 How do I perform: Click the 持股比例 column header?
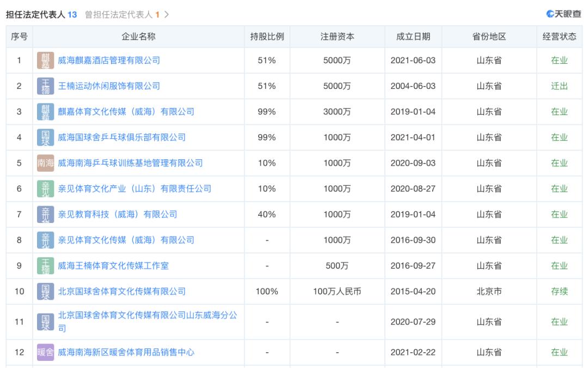coord(267,37)
